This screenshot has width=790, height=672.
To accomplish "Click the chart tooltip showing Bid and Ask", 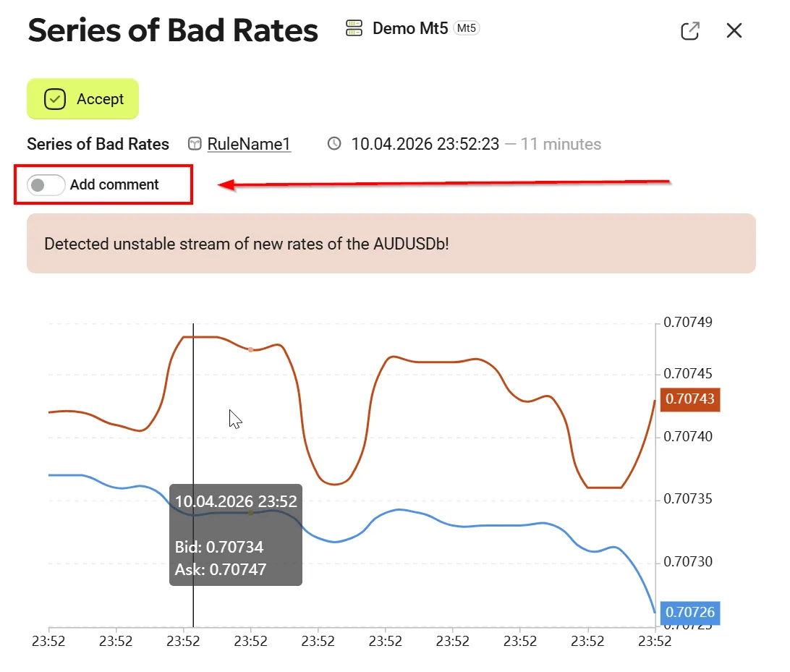I will pos(236,535).
